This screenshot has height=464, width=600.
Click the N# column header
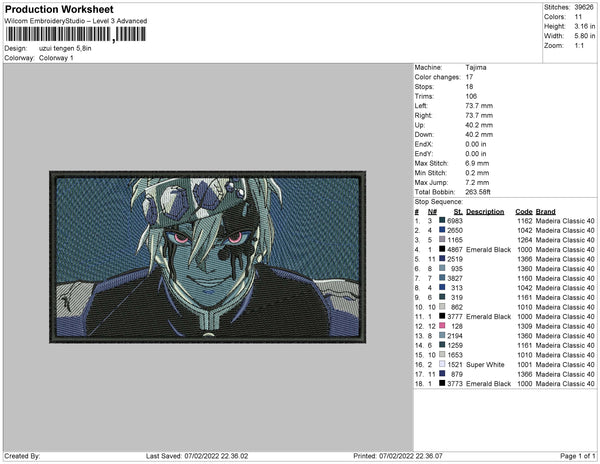[432, 212]
